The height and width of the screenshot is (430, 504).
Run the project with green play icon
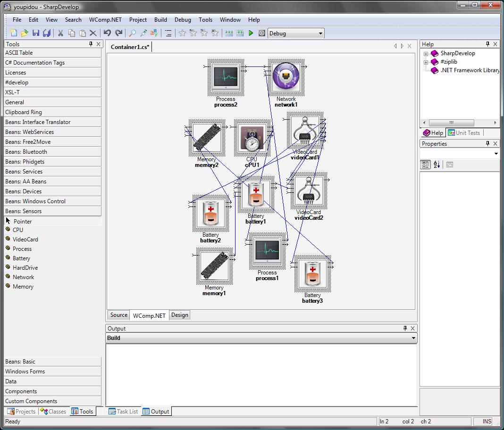251,33
